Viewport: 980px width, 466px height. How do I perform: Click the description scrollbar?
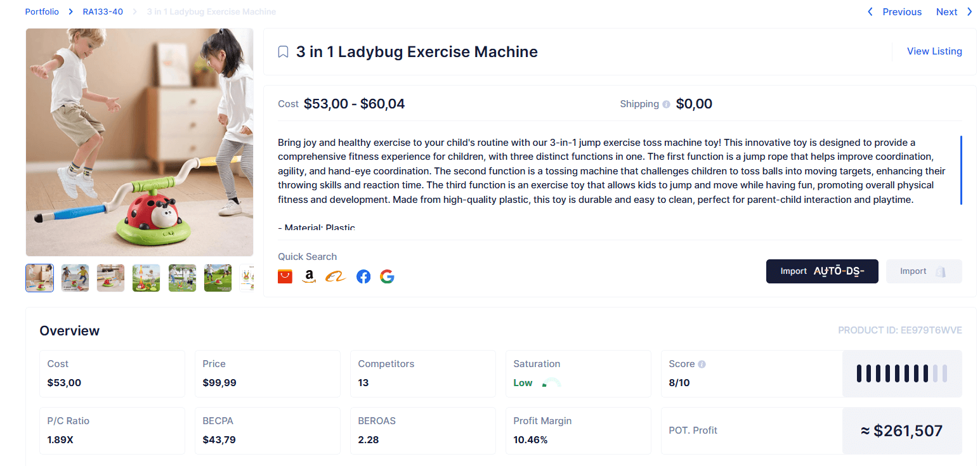click(x=961, y=170)
